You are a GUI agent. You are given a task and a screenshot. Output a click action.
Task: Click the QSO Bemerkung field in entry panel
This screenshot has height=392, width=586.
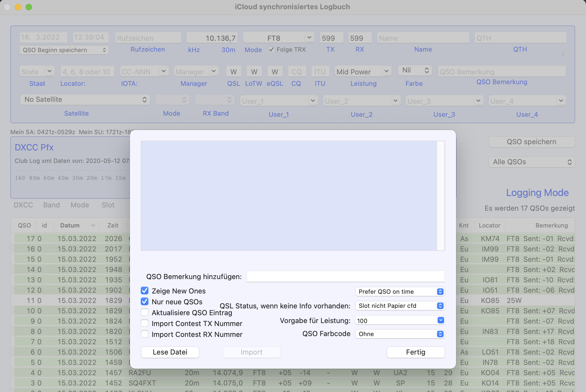pos(502,71)
